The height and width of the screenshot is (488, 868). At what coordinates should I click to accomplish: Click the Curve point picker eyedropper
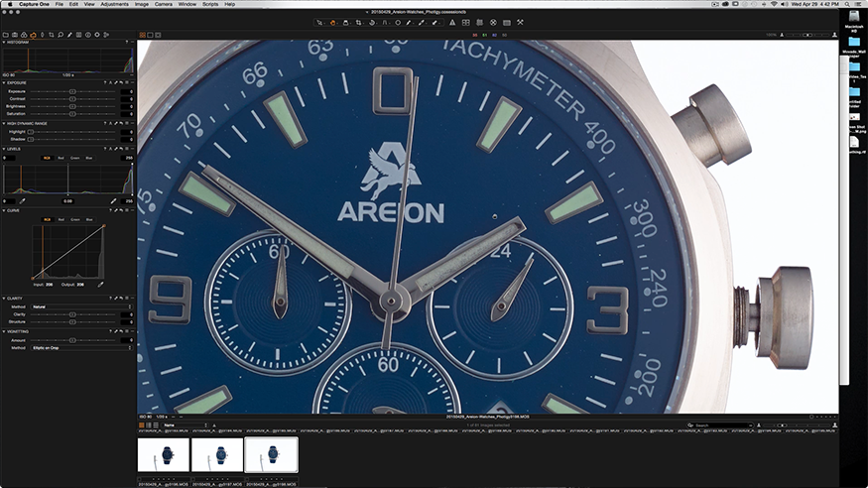tap(100, 285)
